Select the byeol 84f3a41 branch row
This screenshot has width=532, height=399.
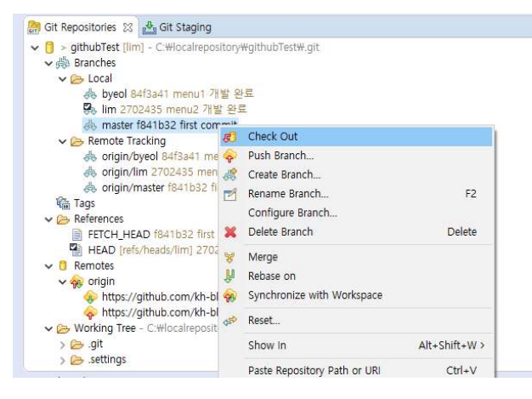(168, 94)
